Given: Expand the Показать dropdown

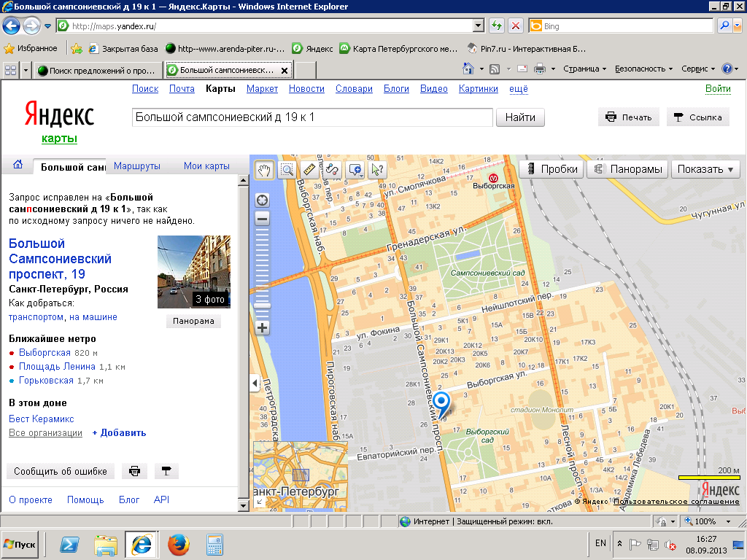Looking at the screenshot, I should pyautogui.click(x=705, y=169).
